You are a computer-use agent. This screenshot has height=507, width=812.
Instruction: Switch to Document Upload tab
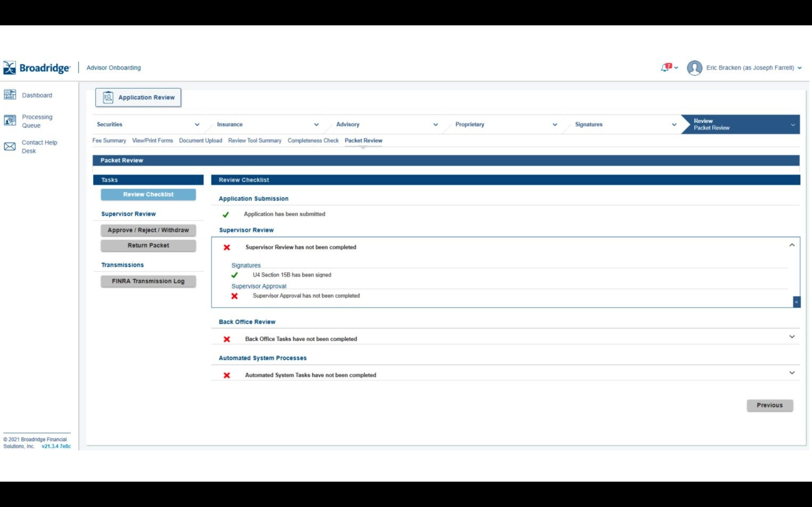(x=200, y=141)
